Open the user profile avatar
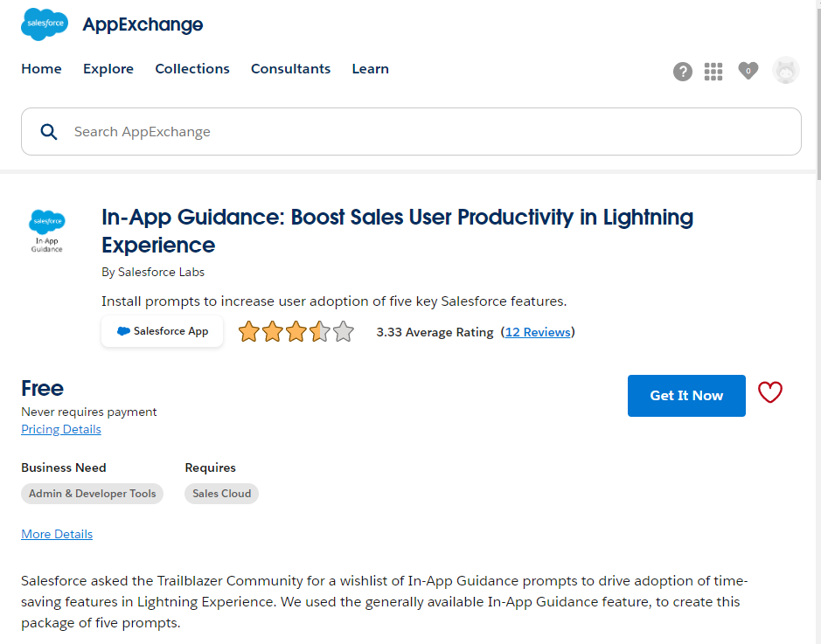 (x=785, y=70)
